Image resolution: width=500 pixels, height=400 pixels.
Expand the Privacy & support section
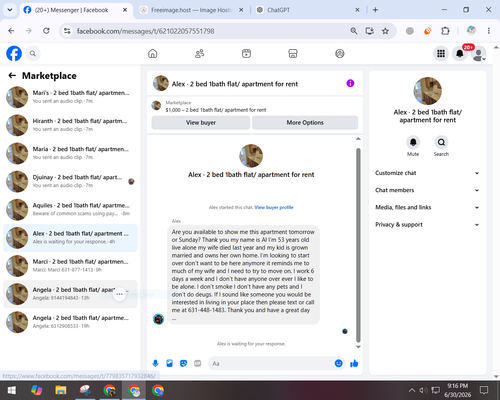tap(427, 225)
